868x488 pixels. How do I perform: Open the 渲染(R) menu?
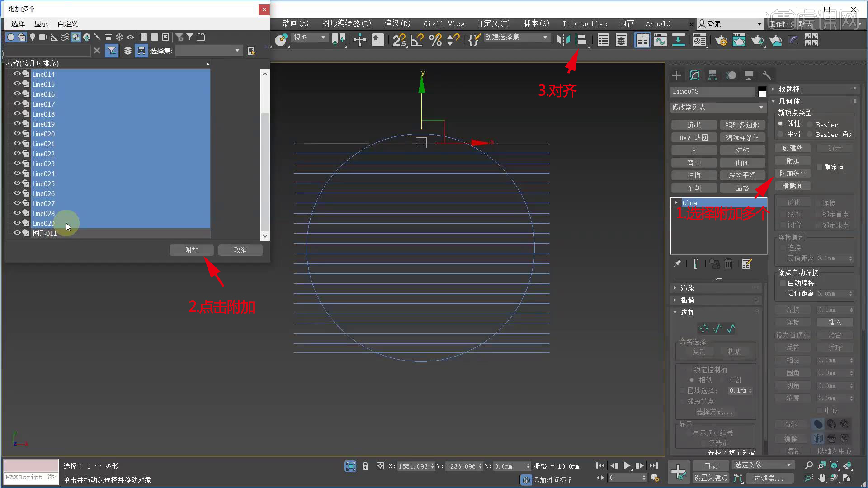click(x=397, y=23)
